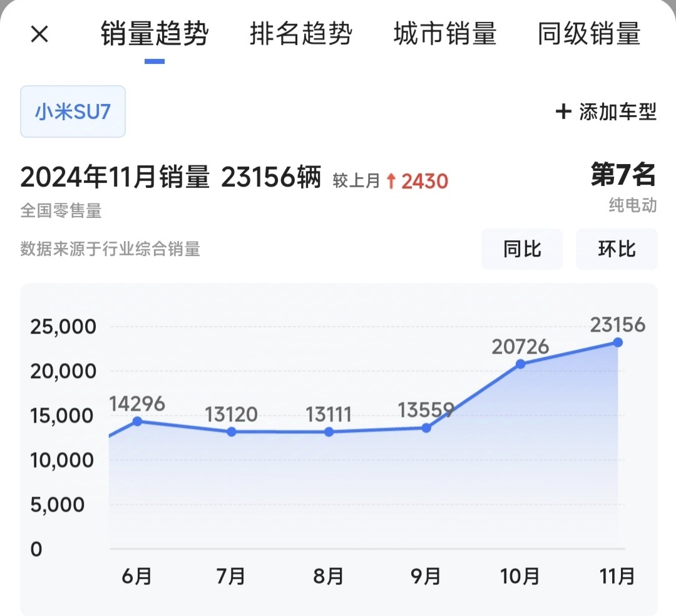Click the 10,000 y-axis label
676x616 pixels.
click(61, 460)
